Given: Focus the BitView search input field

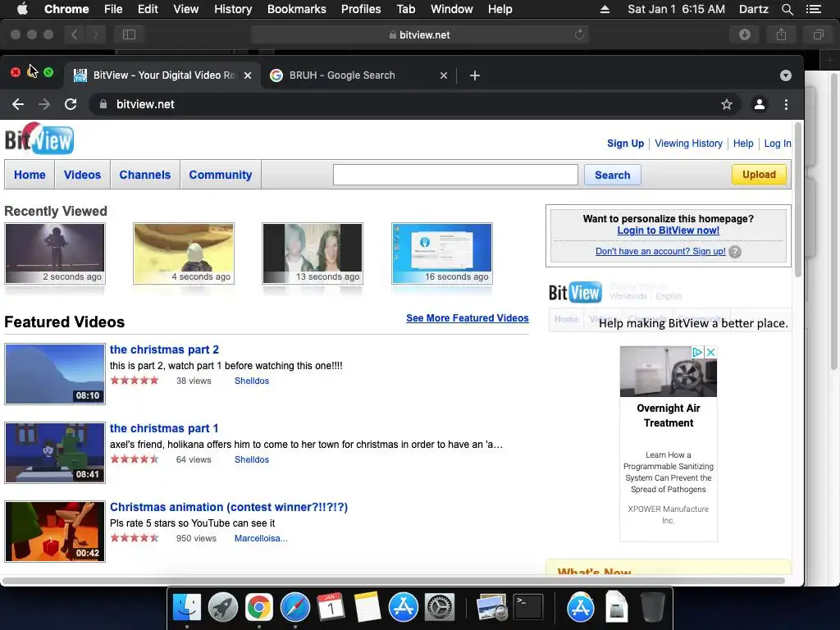Looking at the screenshot, I should [455, 175].
